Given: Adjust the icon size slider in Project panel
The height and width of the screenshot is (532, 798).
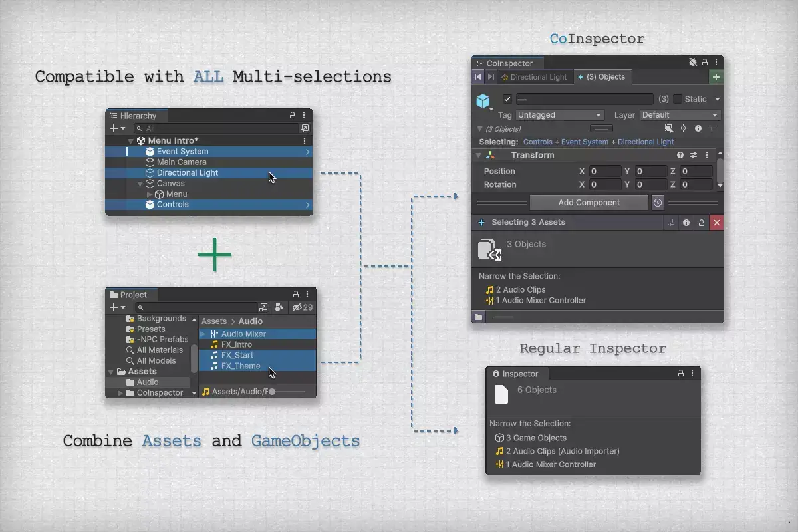Looking at the screenshot, I should click(x=287, y=392).
